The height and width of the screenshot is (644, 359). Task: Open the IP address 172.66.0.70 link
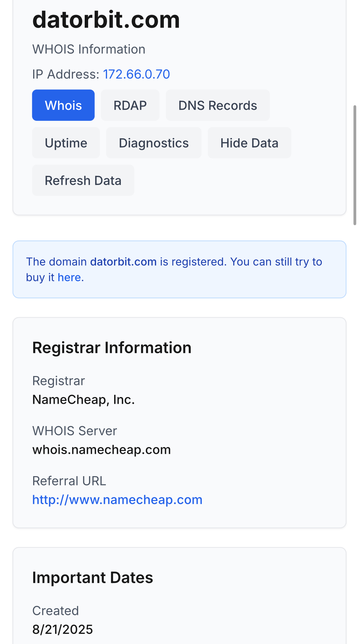(x=137, y=74)
